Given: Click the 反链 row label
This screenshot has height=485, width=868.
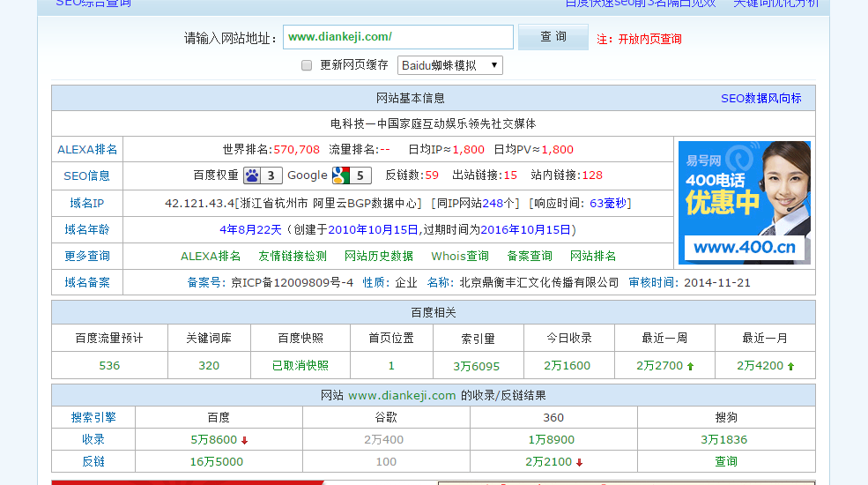Looking at the screenshot, I should point(93,462).
